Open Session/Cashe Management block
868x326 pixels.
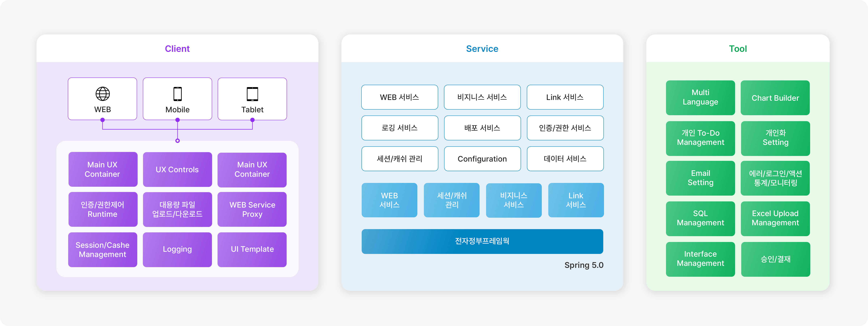pos(102,249)
